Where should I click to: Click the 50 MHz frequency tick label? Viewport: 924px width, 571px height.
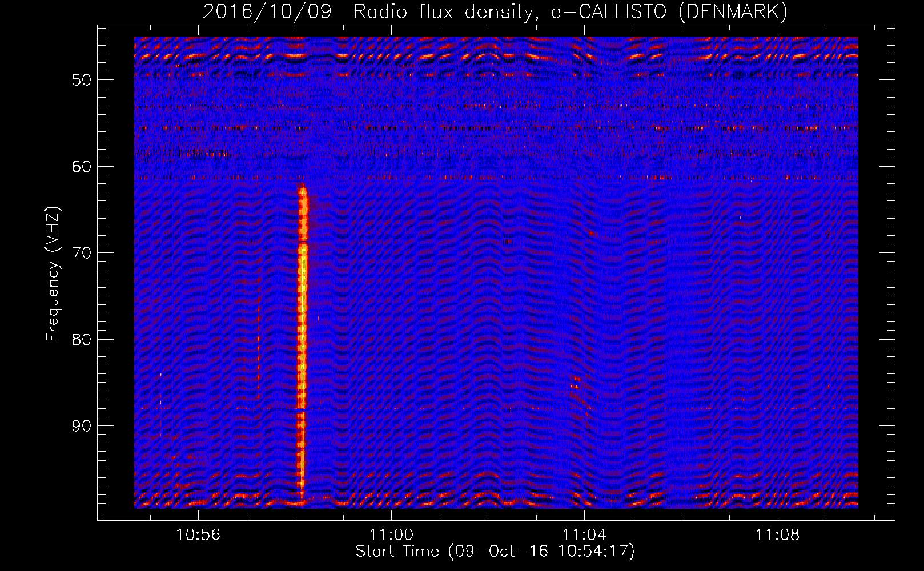tap(82, 79)
